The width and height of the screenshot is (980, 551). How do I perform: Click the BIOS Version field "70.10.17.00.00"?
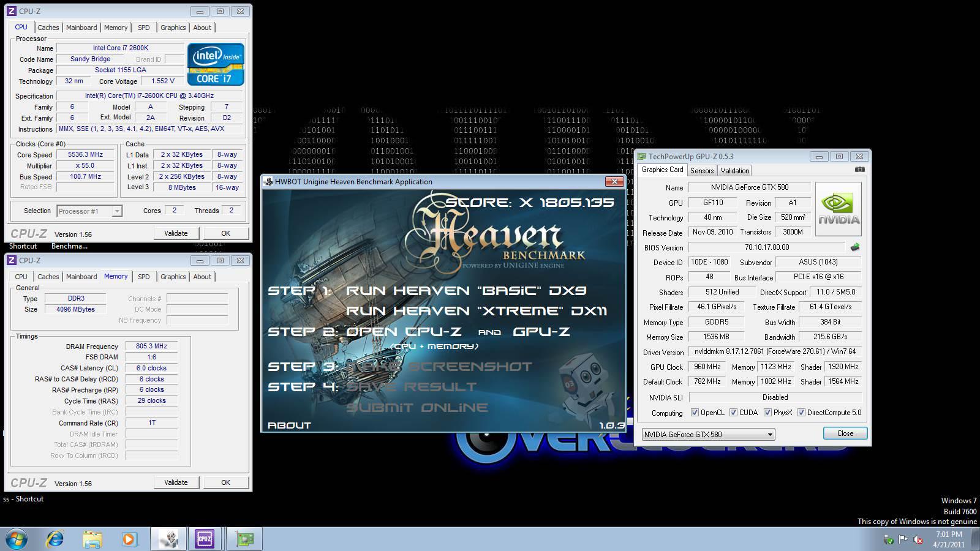pos(767,247)
